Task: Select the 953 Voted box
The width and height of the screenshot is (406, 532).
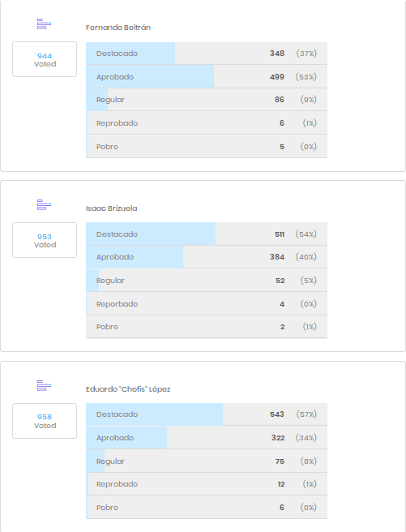Action: click(x=45, y=240)
